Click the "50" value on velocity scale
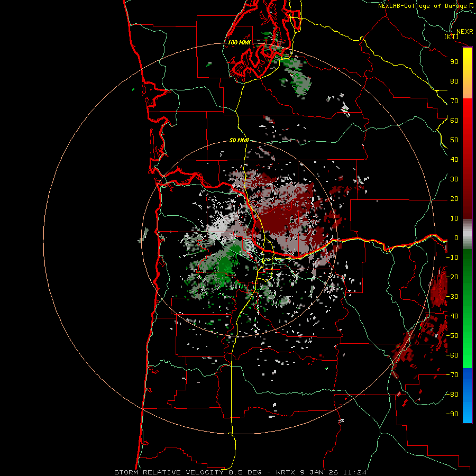 click(x=454, y=140)
